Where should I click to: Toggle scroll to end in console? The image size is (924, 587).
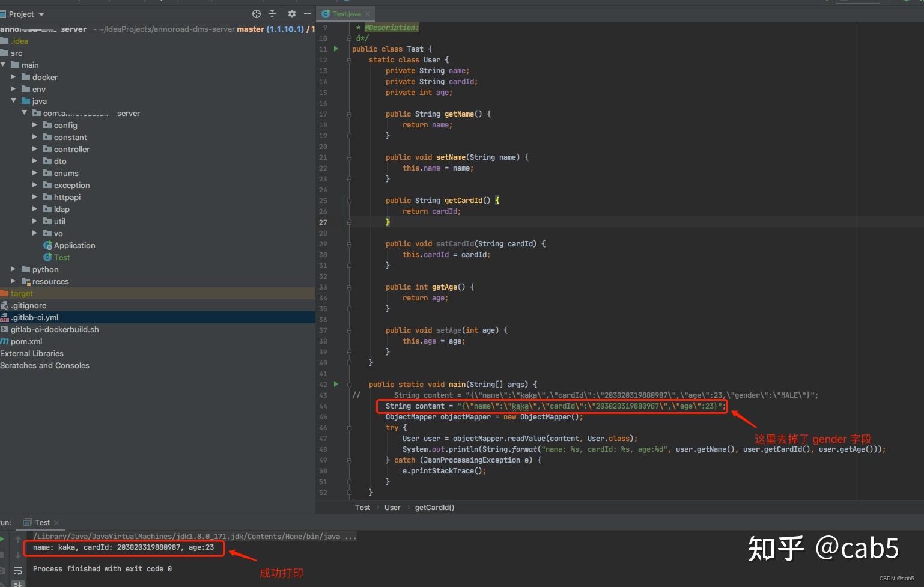tap(18, 584)
